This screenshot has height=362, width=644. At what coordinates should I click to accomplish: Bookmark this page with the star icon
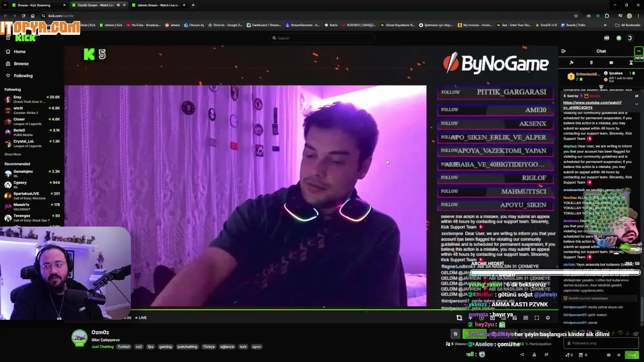pyautogui.click(x=576, y=16)
